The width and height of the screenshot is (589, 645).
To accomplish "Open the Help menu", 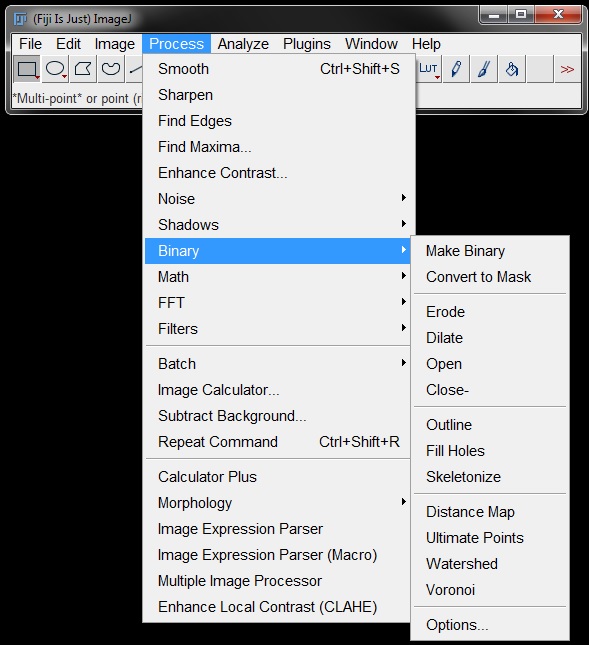I will coord(426,44).
